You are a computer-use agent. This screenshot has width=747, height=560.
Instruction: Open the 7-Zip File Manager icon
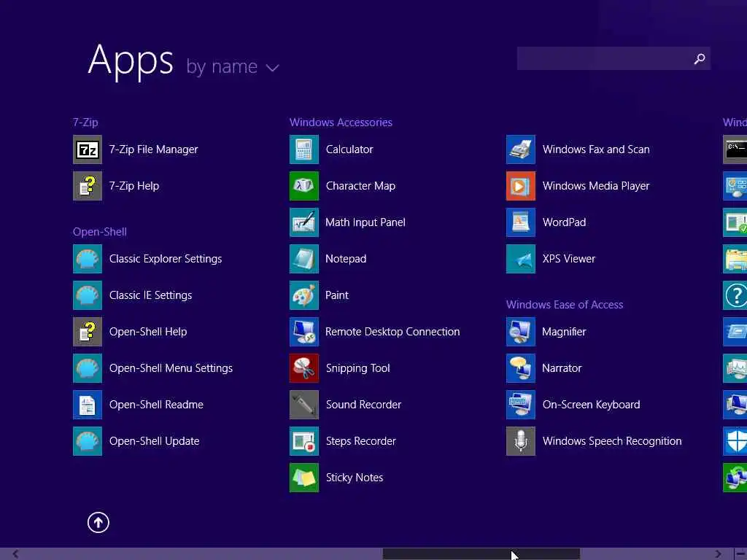pos(88,149)
